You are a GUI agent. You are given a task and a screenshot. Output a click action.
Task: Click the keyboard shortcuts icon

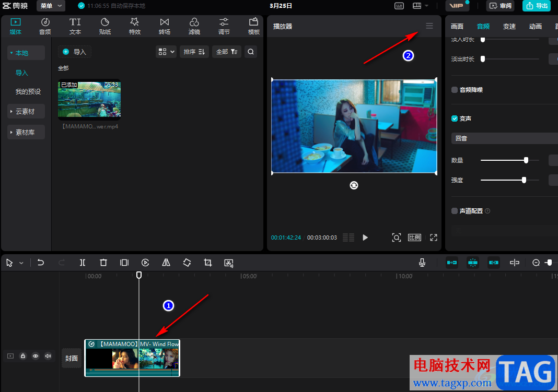tap(399, 6)
